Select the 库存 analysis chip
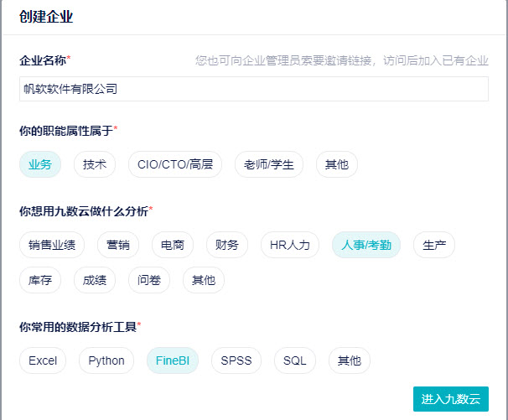Image resolution: width=508 pixels, height=420 pixels. click(x=40, y=280)
